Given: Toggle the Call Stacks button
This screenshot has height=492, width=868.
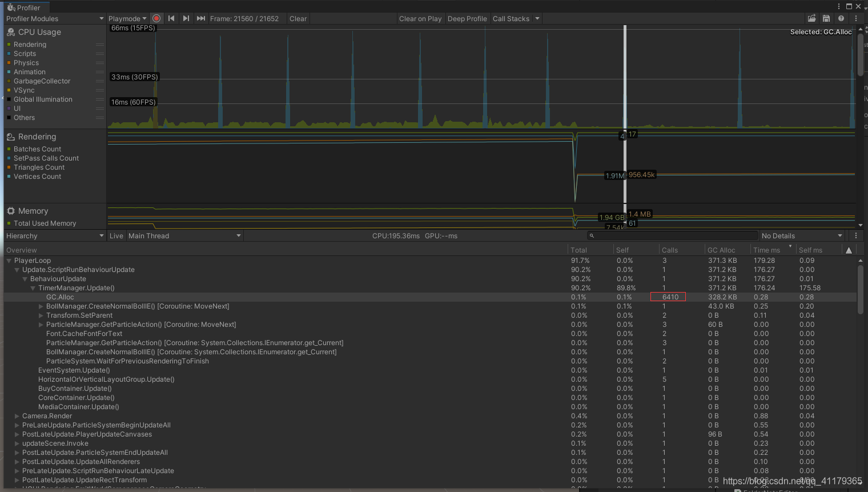Looking at the screenshot, I should 511,18.
